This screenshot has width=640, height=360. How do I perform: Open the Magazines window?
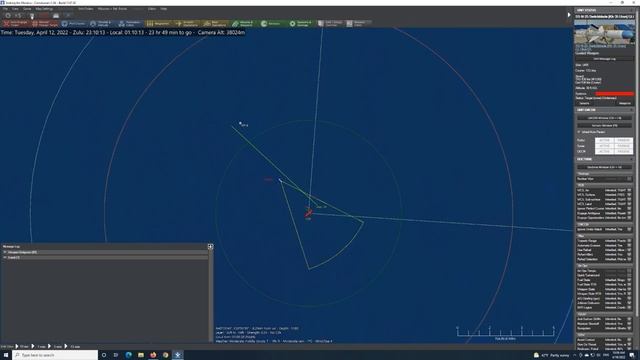click(x=159, y=24)
